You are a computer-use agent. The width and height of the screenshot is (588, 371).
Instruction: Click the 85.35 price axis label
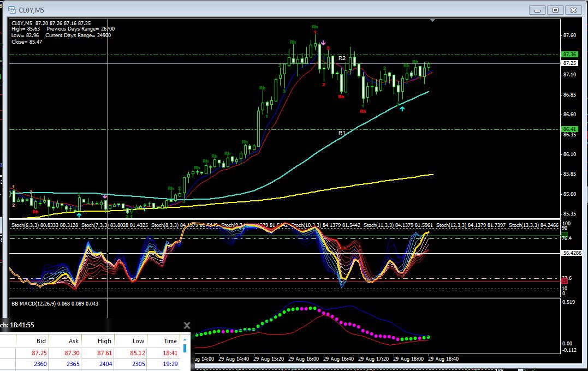tap(569, 214)
